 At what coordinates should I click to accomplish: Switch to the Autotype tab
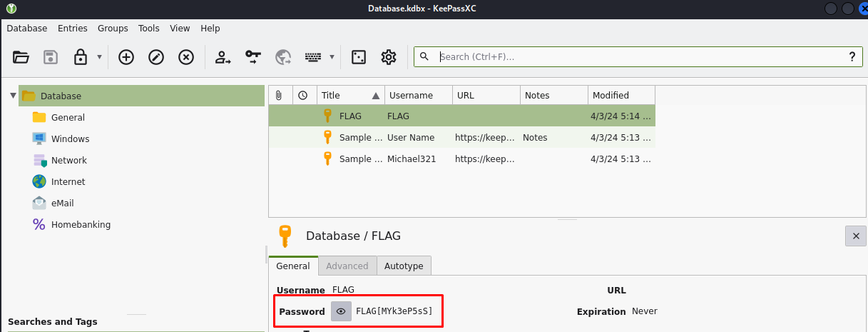(404, 266)
